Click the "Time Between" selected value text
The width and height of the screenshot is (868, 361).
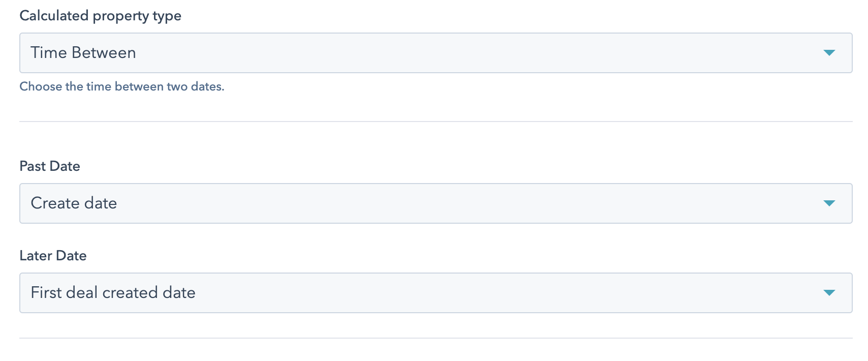click(x=83, y=53)
